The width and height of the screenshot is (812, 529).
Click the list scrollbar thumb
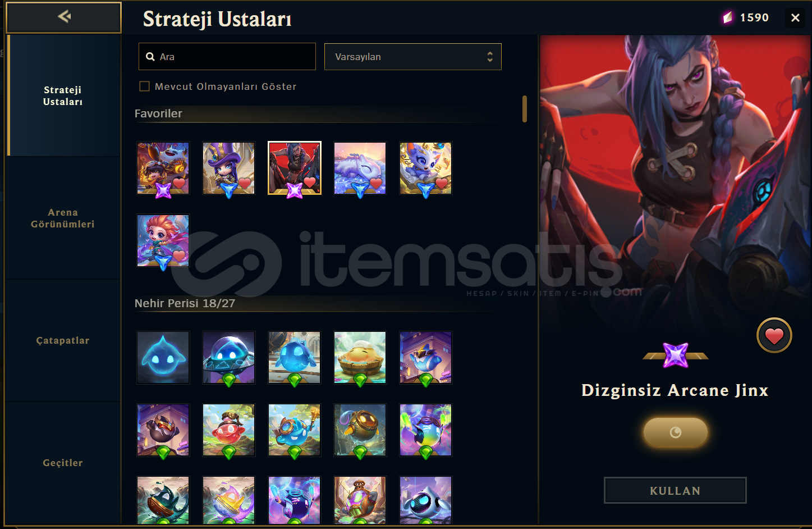[x=525, y=109]
